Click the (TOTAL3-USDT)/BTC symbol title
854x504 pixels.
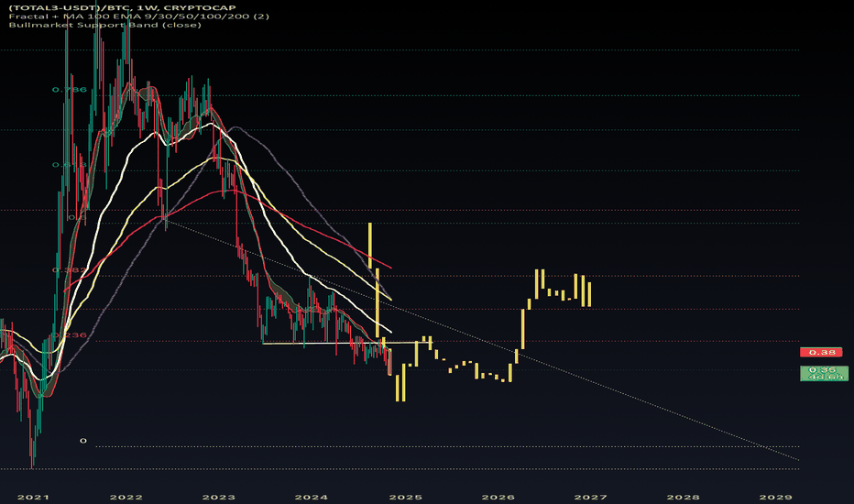pos(122,7)
